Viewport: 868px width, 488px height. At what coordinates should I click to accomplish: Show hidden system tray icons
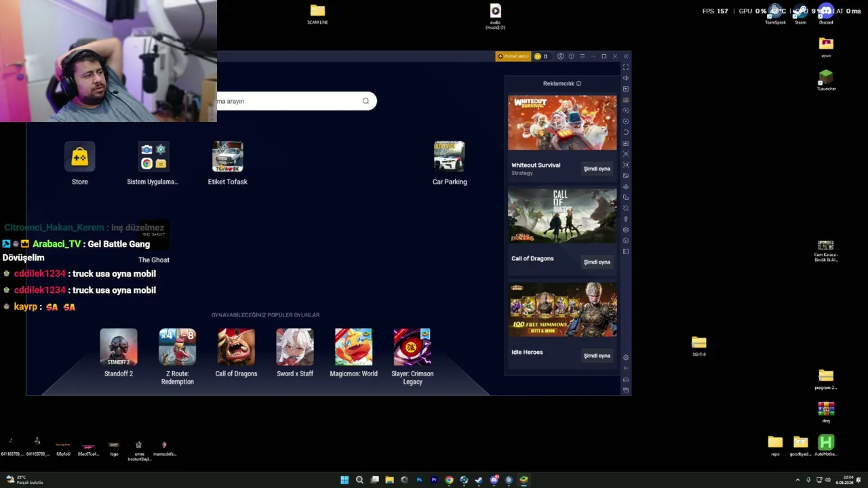797,480
